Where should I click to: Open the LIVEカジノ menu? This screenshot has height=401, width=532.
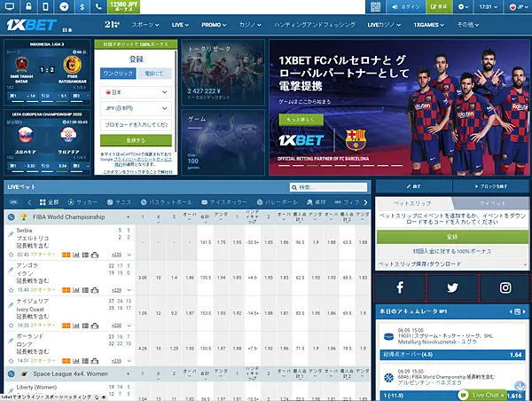pyautogui.click(x=384, y=25)
